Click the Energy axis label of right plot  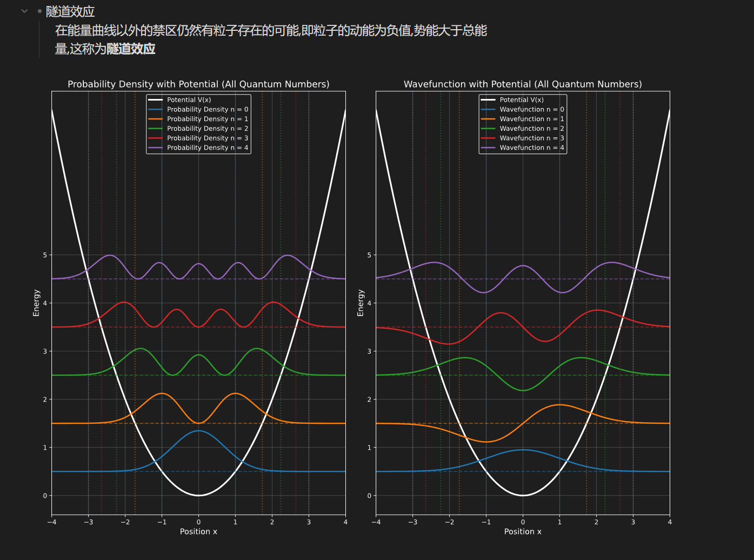coord(361,303)
